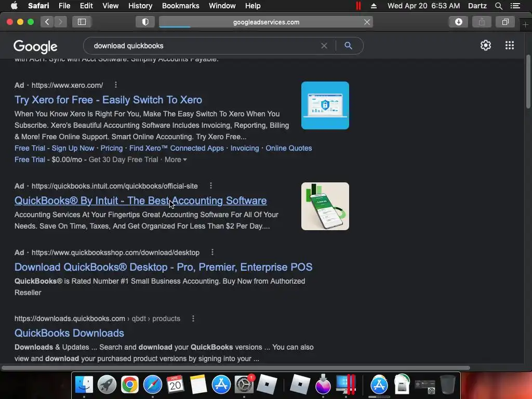
Task: Click the Invoicing sitelink
Action: point(245,148)
